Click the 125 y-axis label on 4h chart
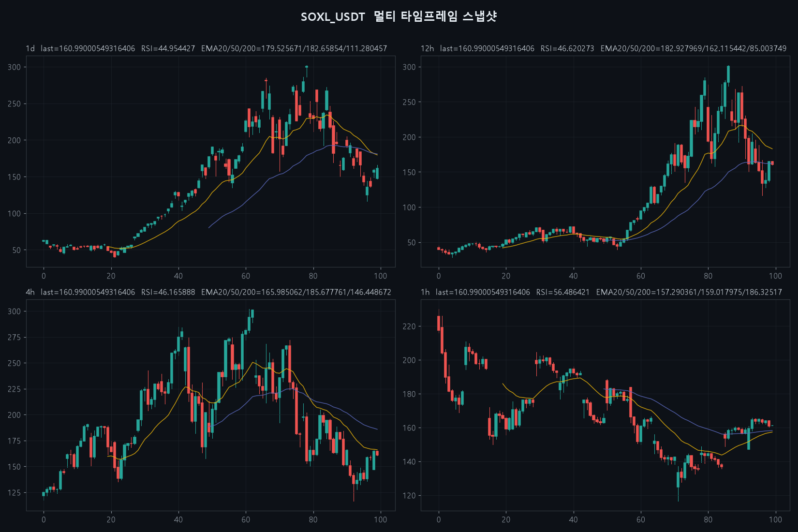This screenshot has height=532, width=798. click(x=14, y=493)
